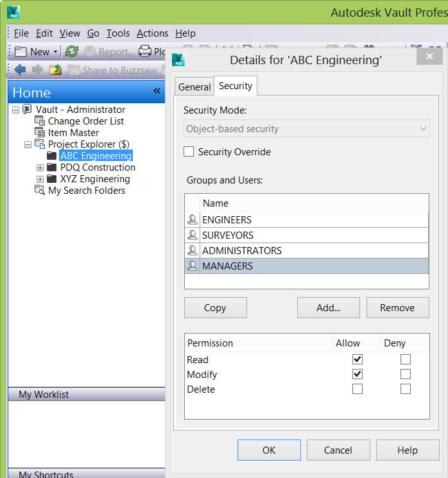
Task: Select the ABC Engineering tree label
Action: (x=96, y=155)
